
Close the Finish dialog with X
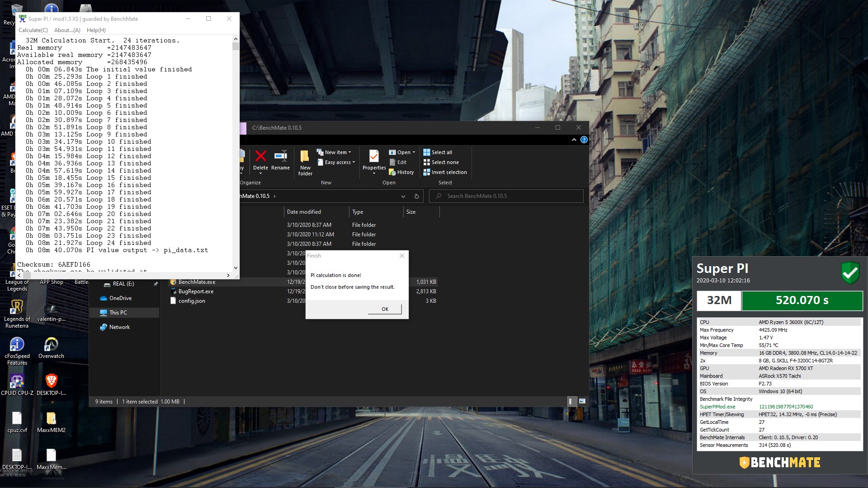pyautogui.click(x=402, y=256)
